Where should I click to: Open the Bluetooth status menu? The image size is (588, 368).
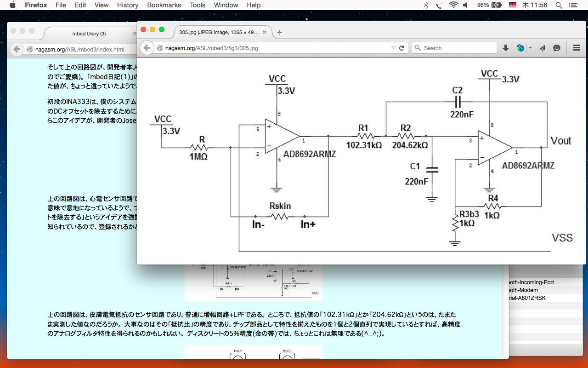(426, 5)
